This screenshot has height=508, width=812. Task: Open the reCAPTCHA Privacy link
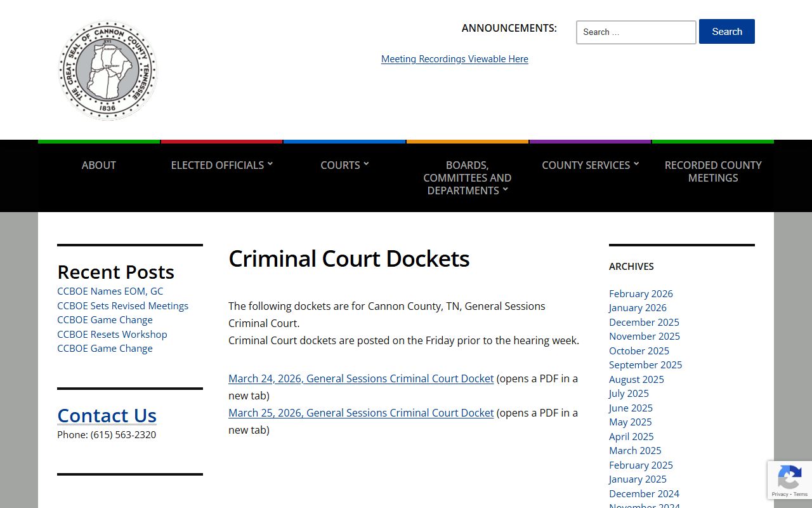click(780, 494)
